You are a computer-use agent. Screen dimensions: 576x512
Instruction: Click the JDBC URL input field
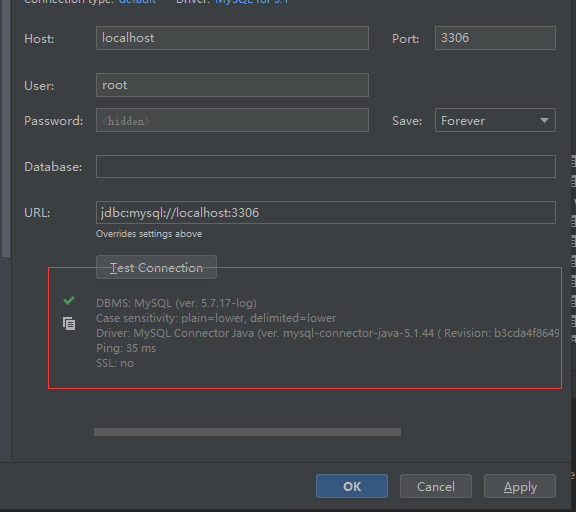[326, 212]
